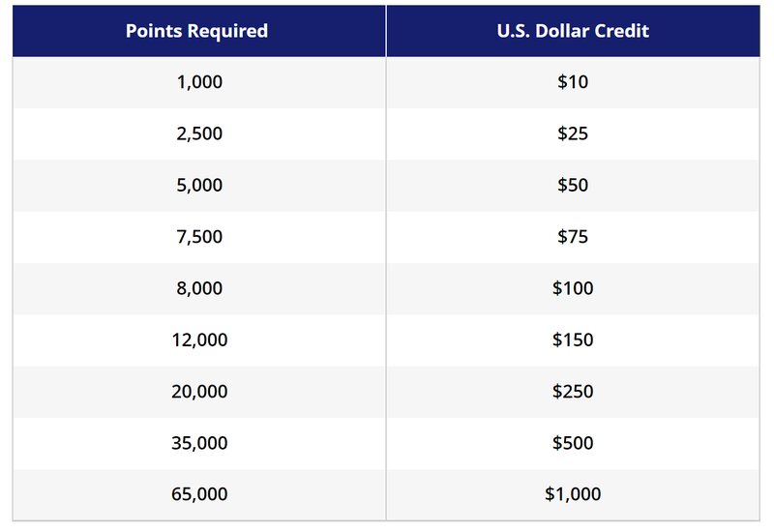Click the 7,500 points entry

tap(199, 237)
